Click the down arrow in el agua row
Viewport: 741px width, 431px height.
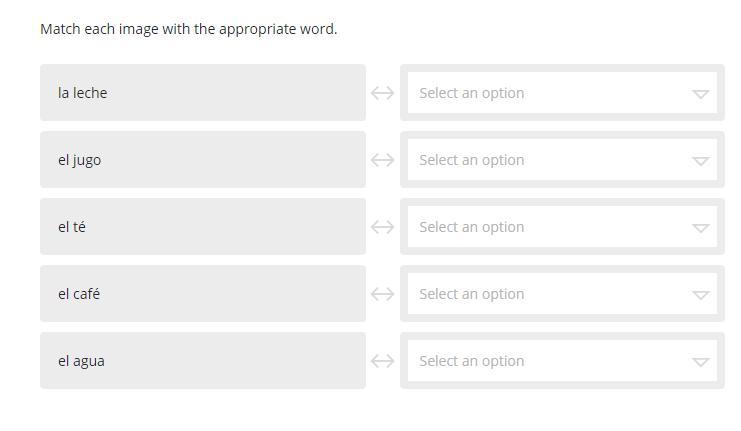(700, 362)
